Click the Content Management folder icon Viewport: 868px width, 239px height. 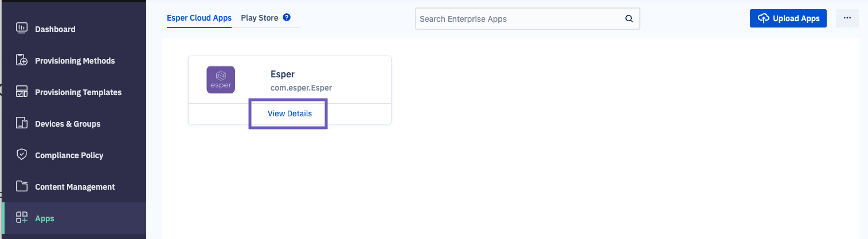22,186
